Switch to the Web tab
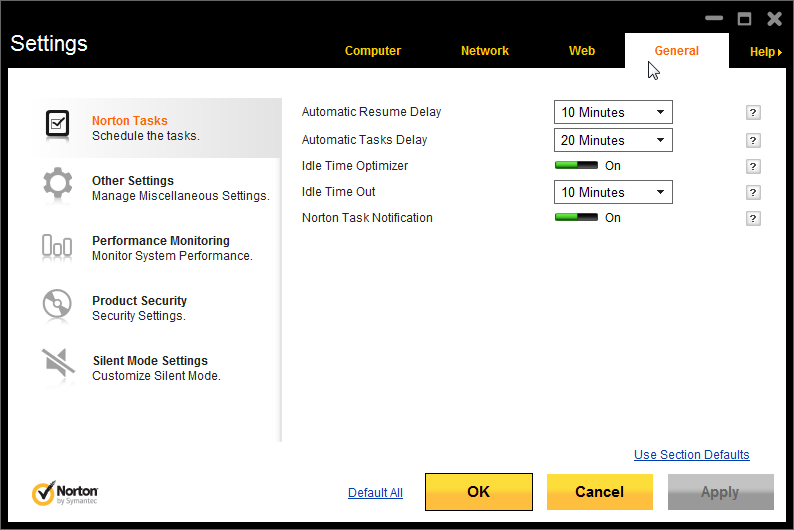 click(582, 51)
